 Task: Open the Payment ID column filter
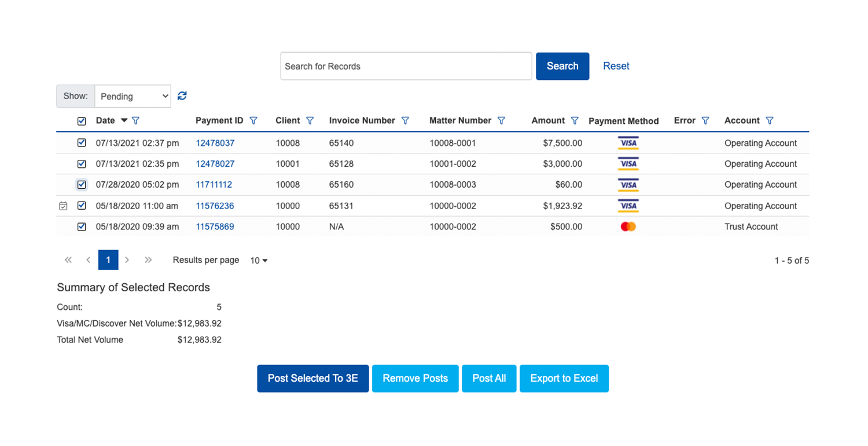coord(253,120)
